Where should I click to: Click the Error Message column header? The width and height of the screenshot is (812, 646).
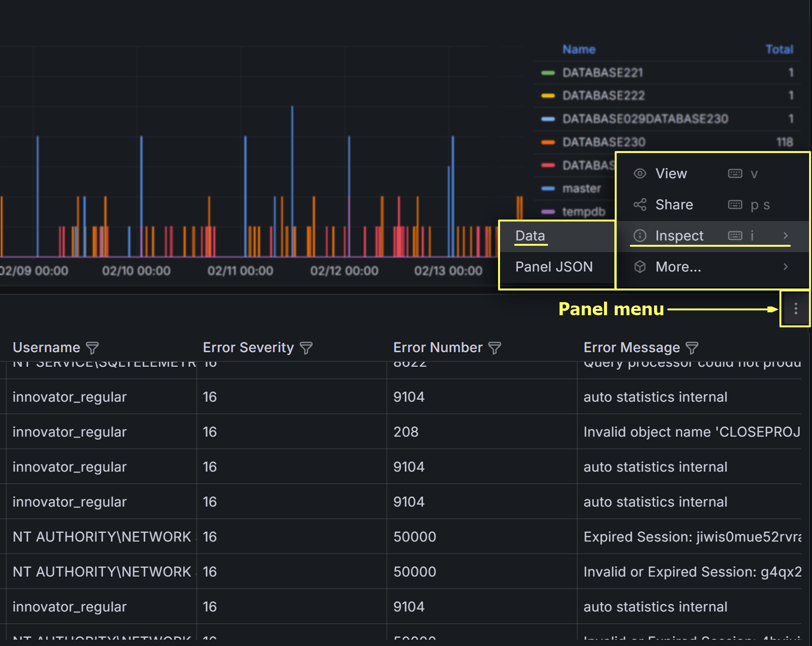coord(631,348)
